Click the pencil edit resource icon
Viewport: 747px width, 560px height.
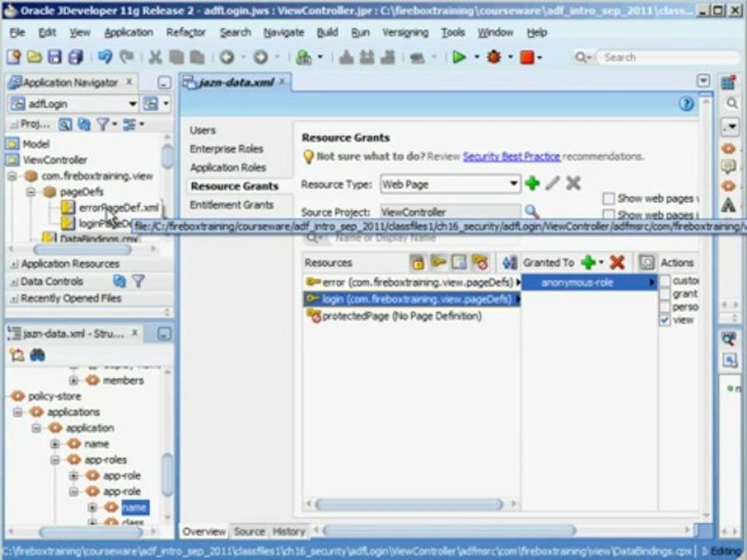point(552,184)
